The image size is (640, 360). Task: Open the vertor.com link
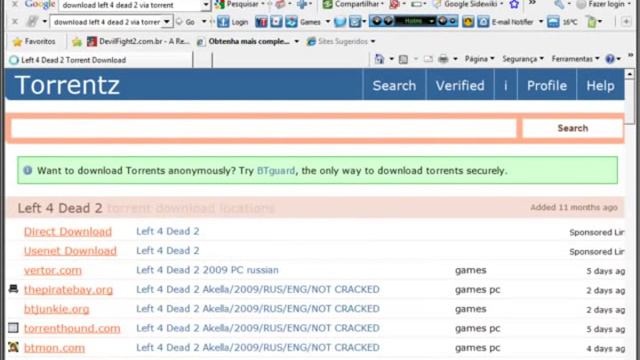point(53,270)
